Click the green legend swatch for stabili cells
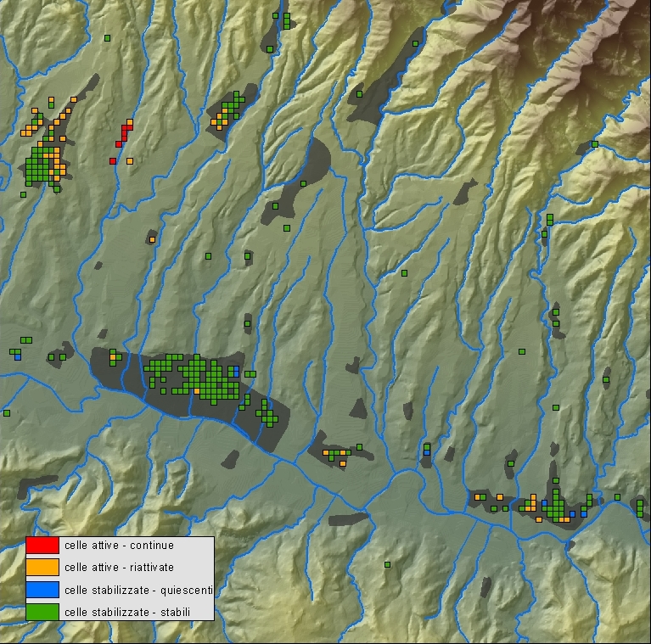The image size is (651, 644). pyautogui.click(x=42, y=612)
